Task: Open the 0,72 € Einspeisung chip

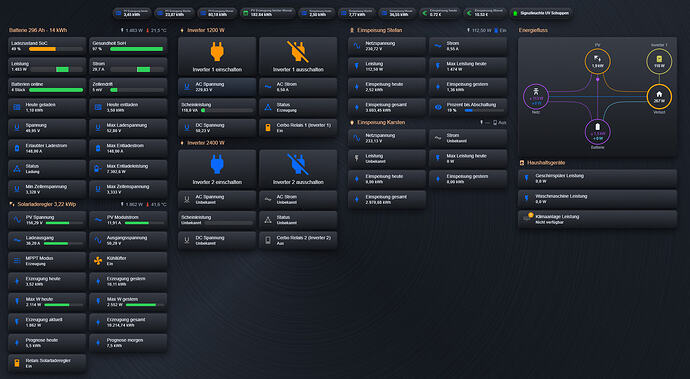Action: (439, 13)
